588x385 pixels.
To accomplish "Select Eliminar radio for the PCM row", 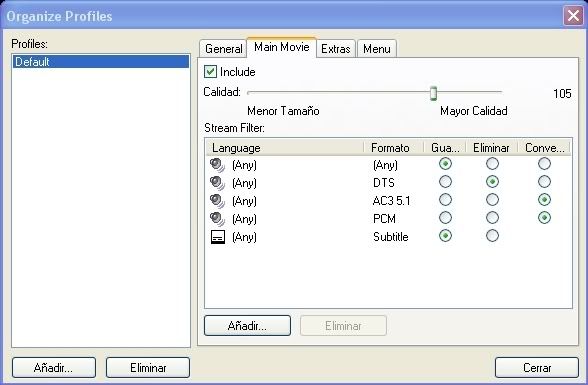I will click(492, 218).
